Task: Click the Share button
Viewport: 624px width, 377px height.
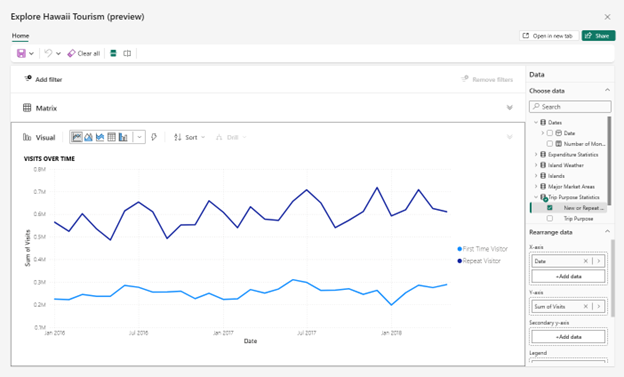Action: pos(598,36)
